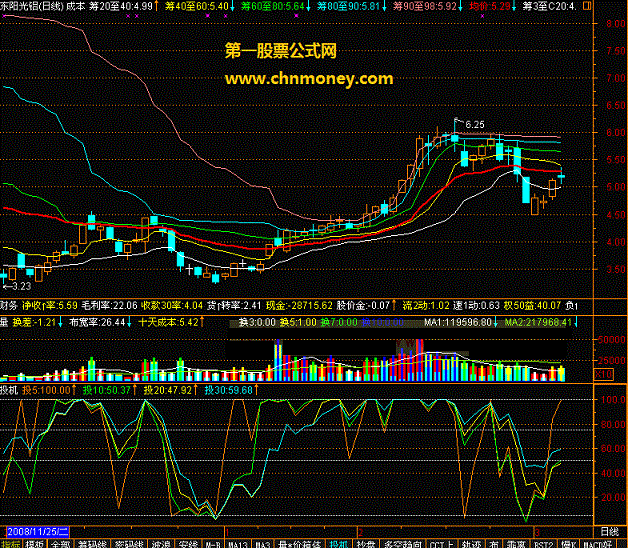Screen dimensions: 628x548
Task: Click the 2008/11/25 date label
Action: pos(38,532)
